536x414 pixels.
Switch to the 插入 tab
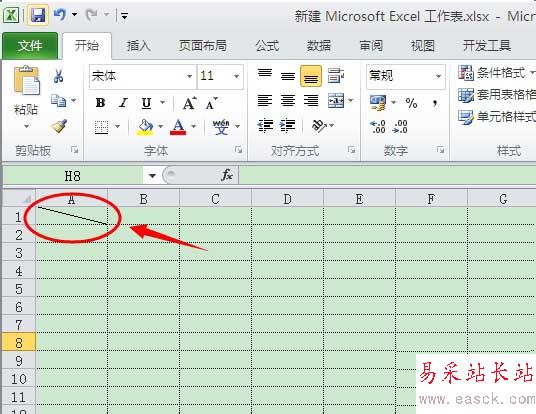click(x=138, y=46)
